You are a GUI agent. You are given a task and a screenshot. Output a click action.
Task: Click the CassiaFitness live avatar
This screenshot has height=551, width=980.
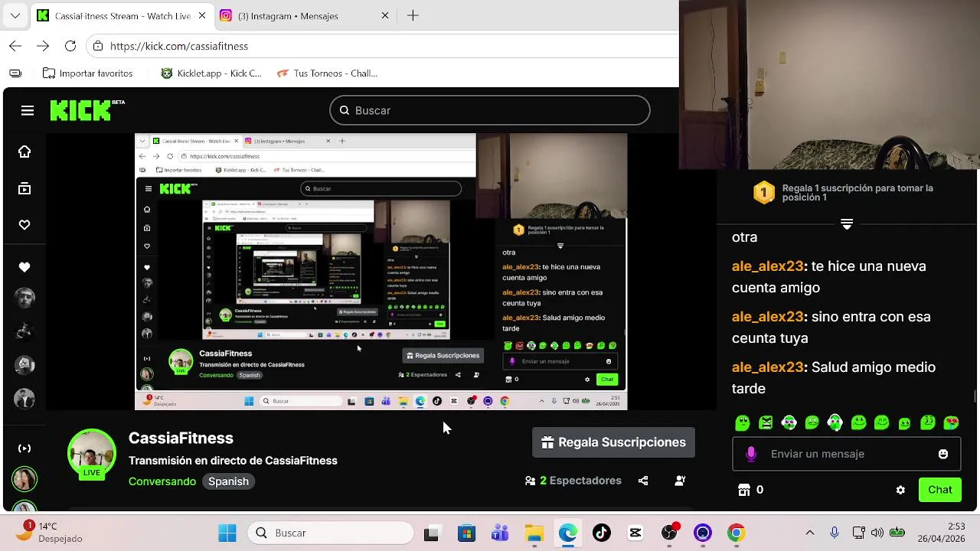[x=92, y=453]
